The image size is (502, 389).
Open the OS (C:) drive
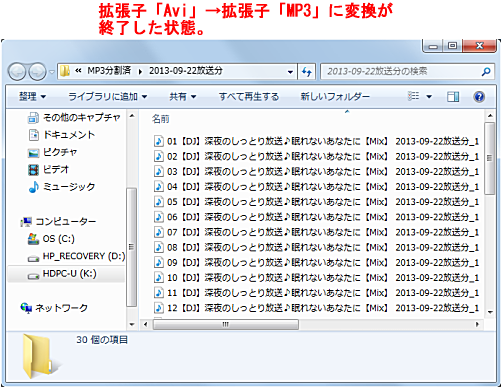[x=51, y=239]
